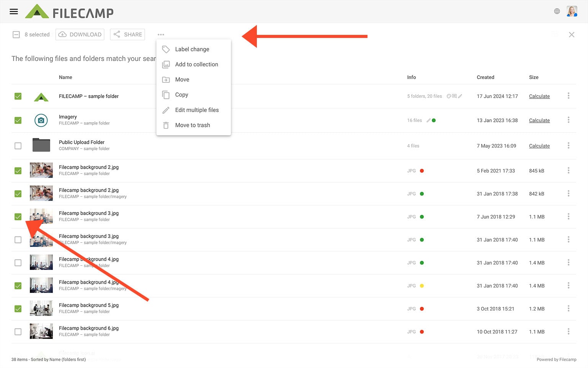The width and height of the screenshot is (588, 368).
Task: Click the green label dot on Imagery folder row
Action: (x=434, y=120)
